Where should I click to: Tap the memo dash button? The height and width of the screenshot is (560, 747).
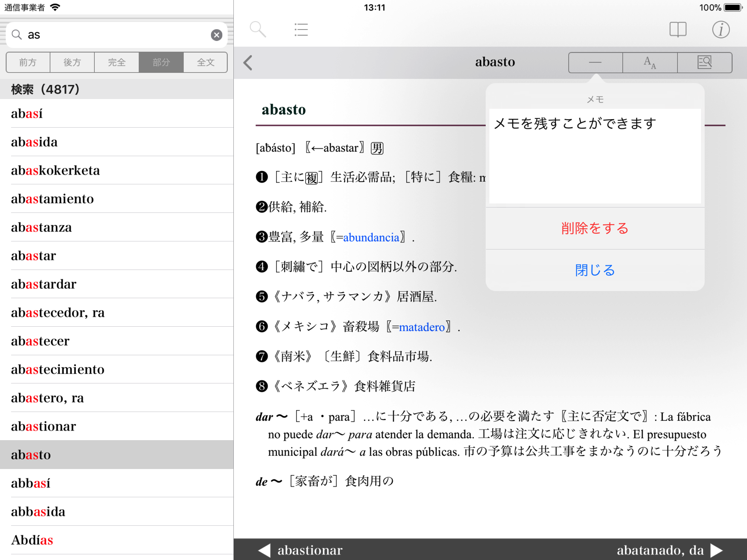pyautogui.click(x=595, y=62)
